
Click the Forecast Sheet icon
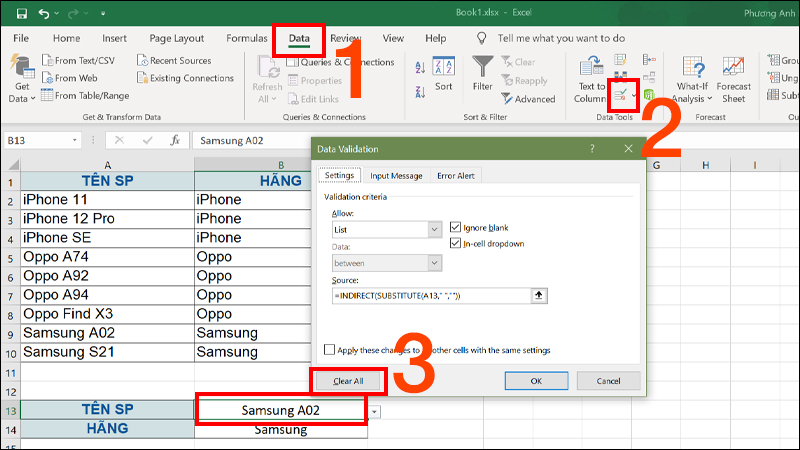tap(734, 78)
